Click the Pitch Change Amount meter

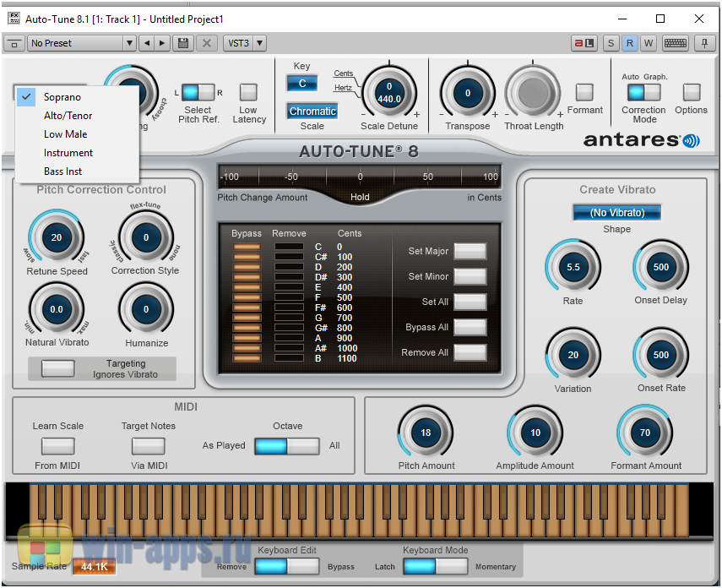(359, 177)
